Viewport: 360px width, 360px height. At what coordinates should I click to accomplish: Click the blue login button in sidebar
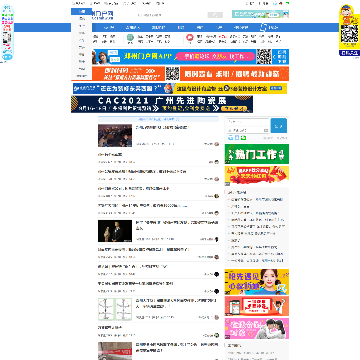[x=279, y=126]
